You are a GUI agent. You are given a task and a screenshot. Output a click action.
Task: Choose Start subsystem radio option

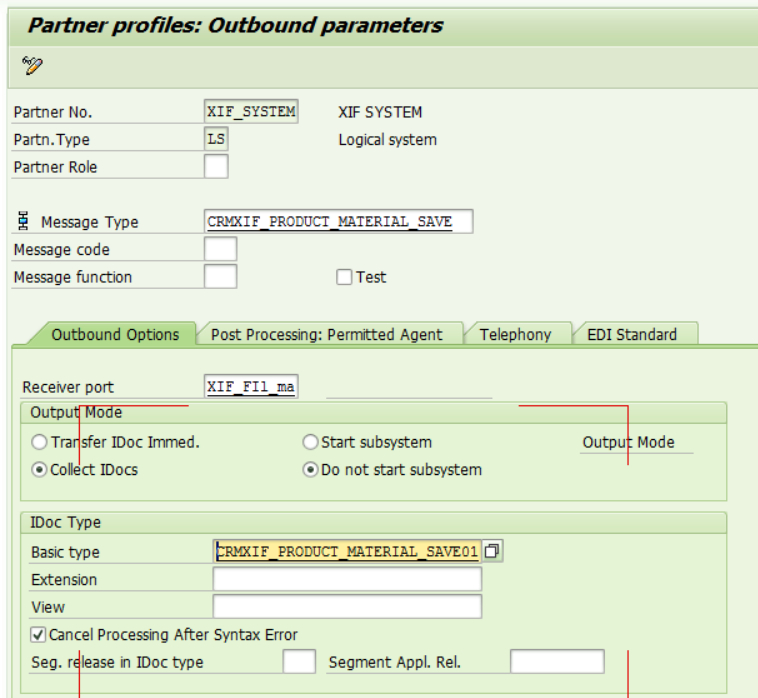(x=310, y=442)
